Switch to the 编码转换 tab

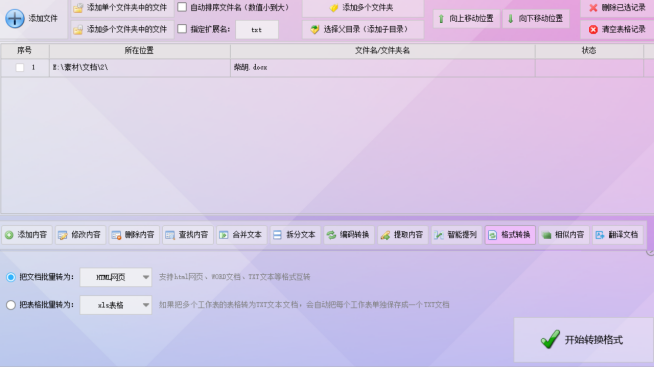(x=349, y=235)
